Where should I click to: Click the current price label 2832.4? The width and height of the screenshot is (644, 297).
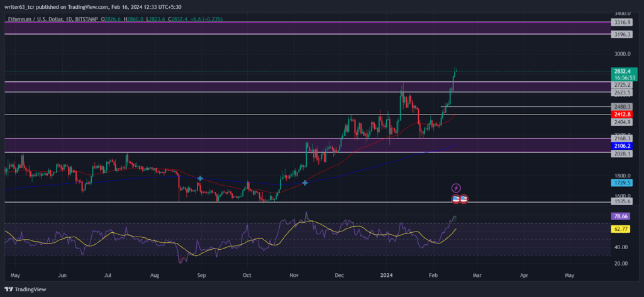click(624, 71)
